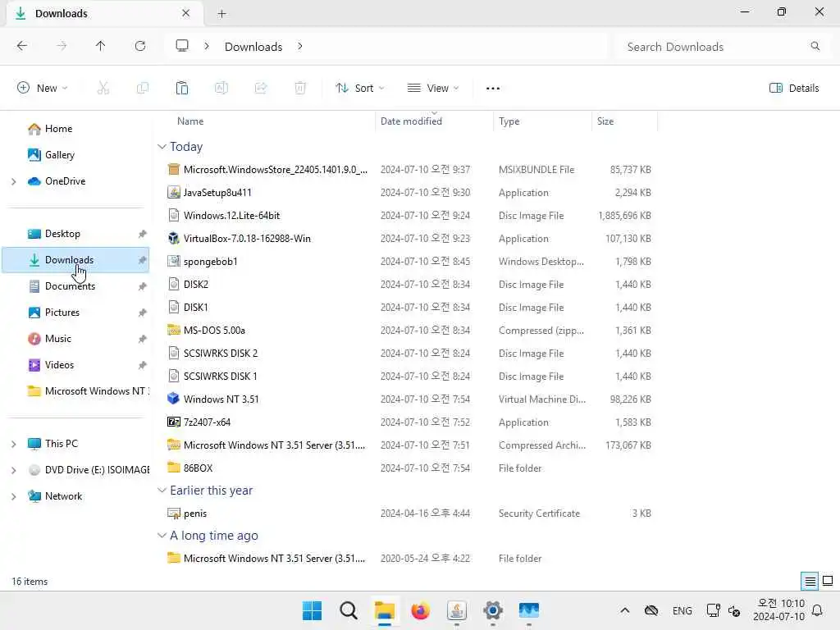Viewport: 840px width, 630px height.
Task: Select the Downloads tab
Action: click(x=104, y=13)
